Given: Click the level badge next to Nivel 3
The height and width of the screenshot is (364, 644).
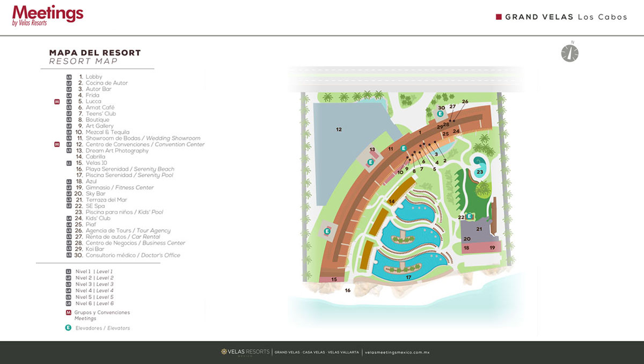Looking at the screenshot, I should [68, 285].
